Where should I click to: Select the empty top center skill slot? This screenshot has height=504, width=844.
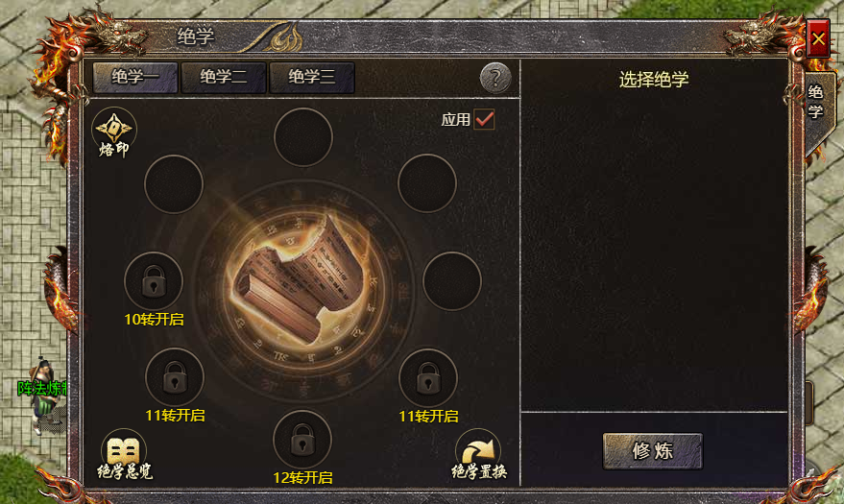pyautogui.click(x=303, y=137)
